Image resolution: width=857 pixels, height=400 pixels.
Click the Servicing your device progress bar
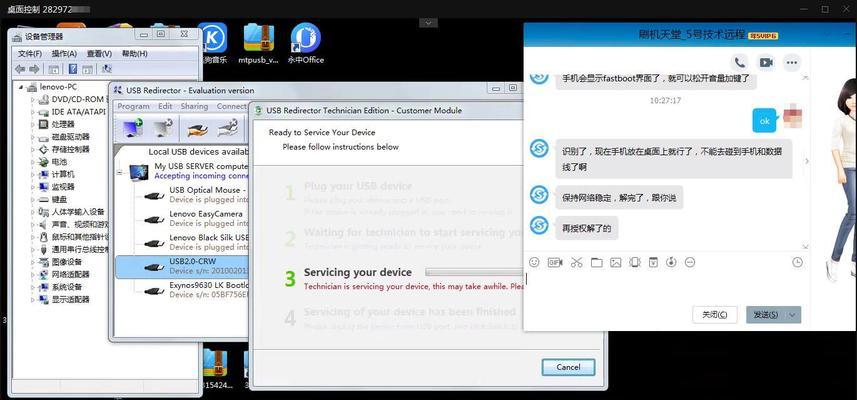(474, 272)
